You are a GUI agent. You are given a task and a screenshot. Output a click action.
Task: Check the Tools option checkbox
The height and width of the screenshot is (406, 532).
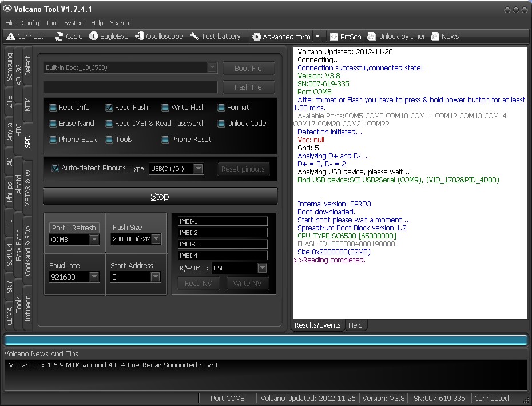pyautogui.click(x=109, y=140)
